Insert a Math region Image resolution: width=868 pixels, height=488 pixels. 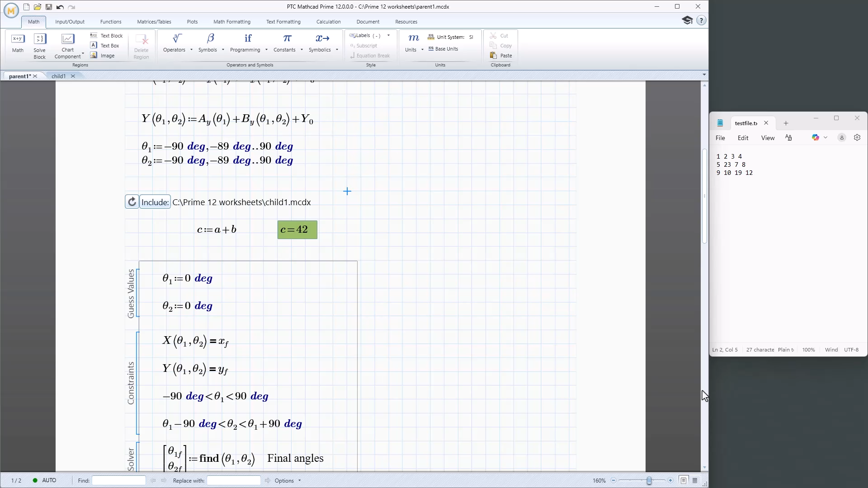[x=18, y=43]
